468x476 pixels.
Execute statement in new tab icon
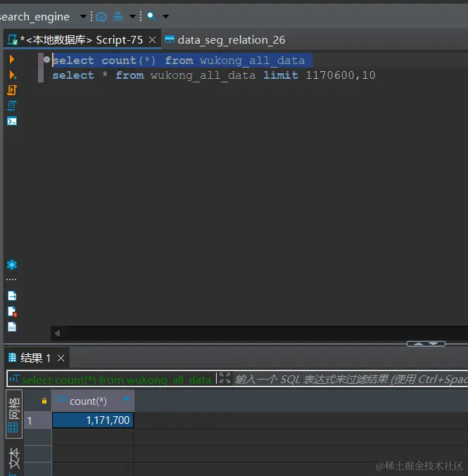click(13, 75)
